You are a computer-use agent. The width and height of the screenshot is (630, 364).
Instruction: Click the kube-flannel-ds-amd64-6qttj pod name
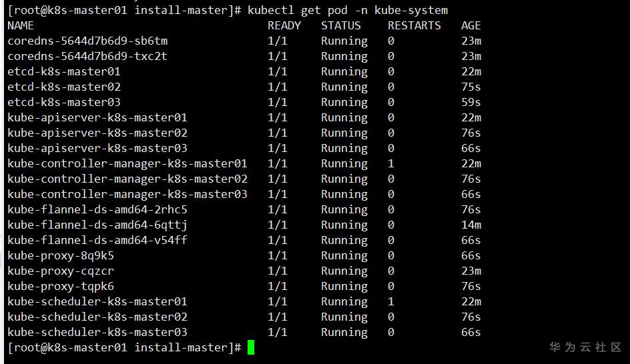pos(97,225)
